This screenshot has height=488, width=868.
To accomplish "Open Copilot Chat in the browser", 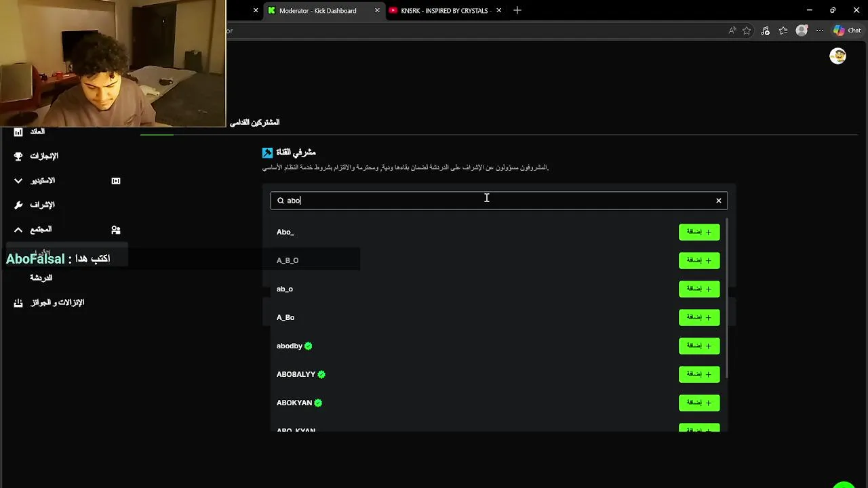I will coord(847,30).
